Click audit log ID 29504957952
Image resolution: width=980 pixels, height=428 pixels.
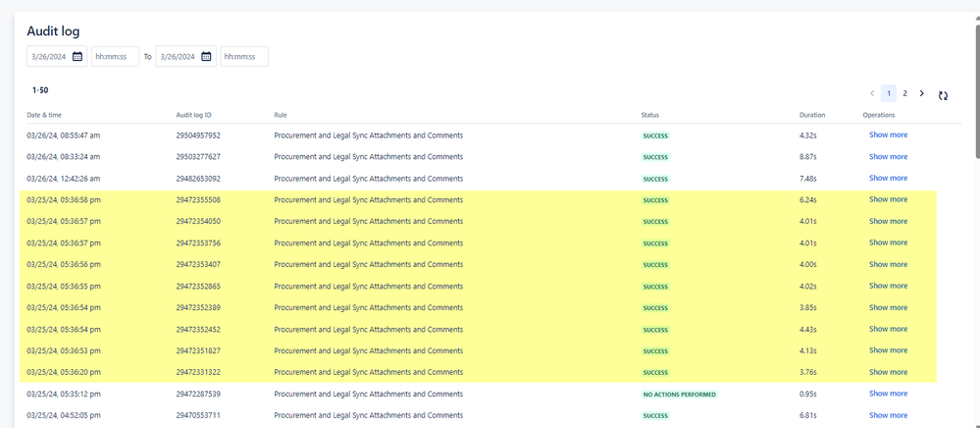pyautogui.click(x=198, y=135)
